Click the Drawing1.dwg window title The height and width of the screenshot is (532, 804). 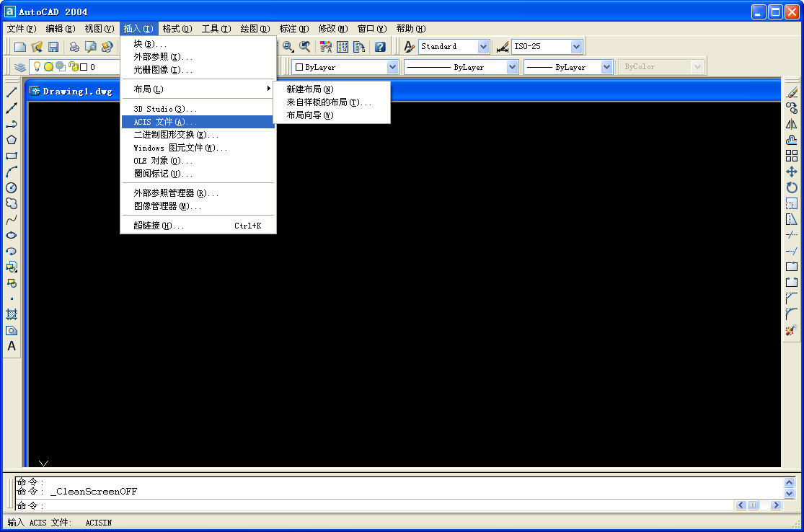pos(77,92)
